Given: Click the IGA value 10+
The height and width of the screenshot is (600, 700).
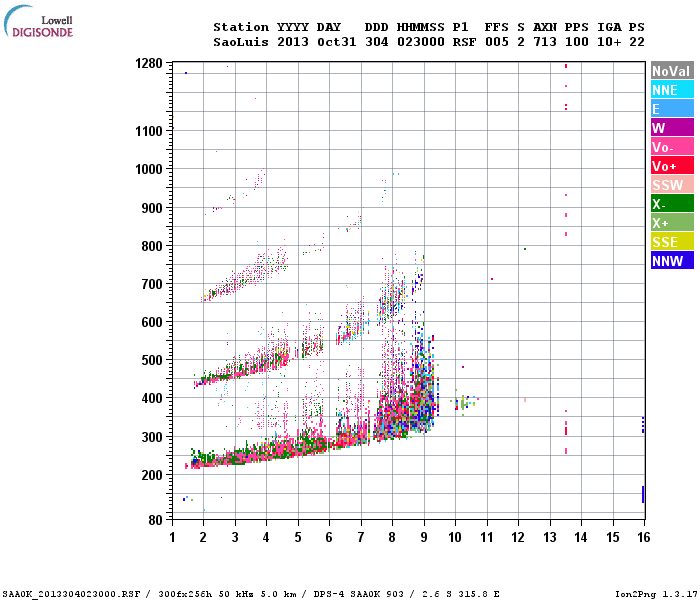Looking at the screenshot, I should tap(609, 42).
